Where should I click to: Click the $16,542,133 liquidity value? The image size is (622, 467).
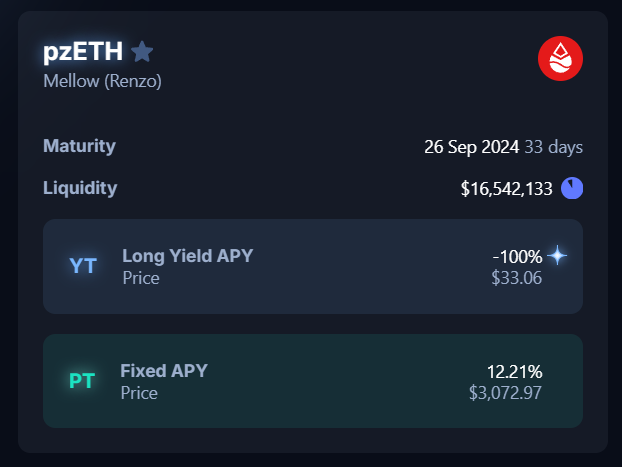507,188
